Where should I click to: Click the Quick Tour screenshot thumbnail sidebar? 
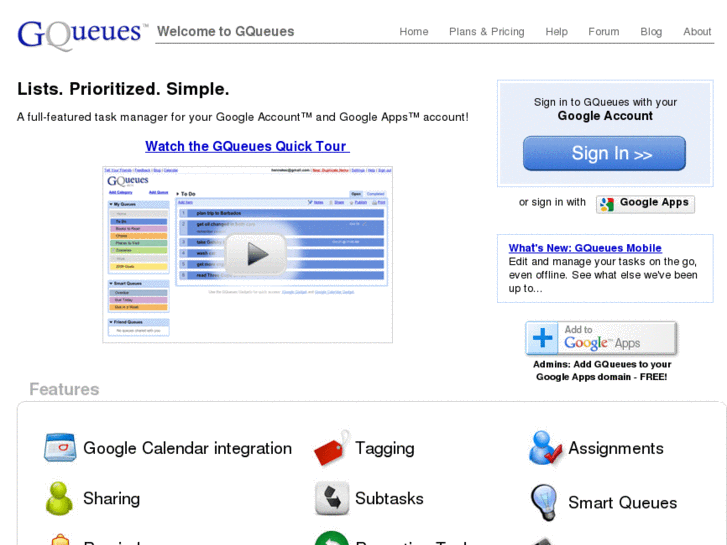139,268
